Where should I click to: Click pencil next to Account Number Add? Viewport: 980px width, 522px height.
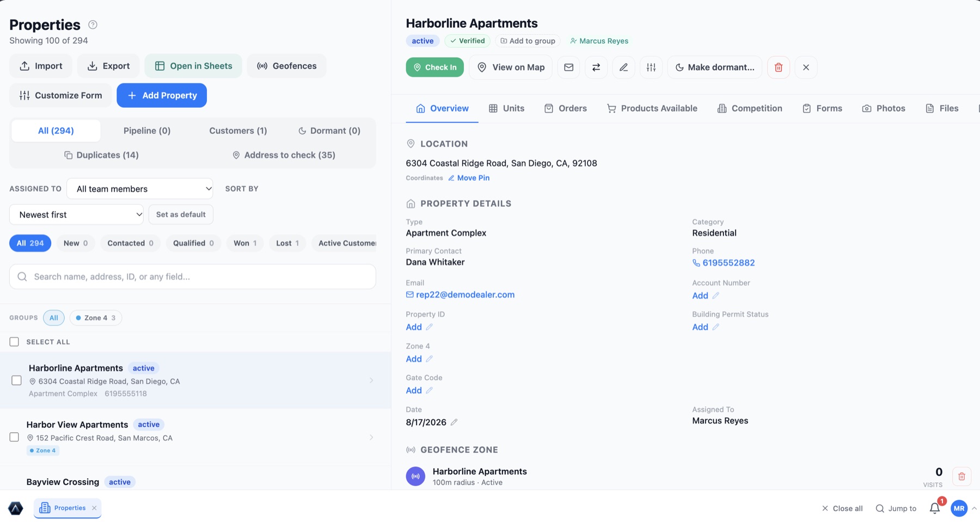click(715, 296)
